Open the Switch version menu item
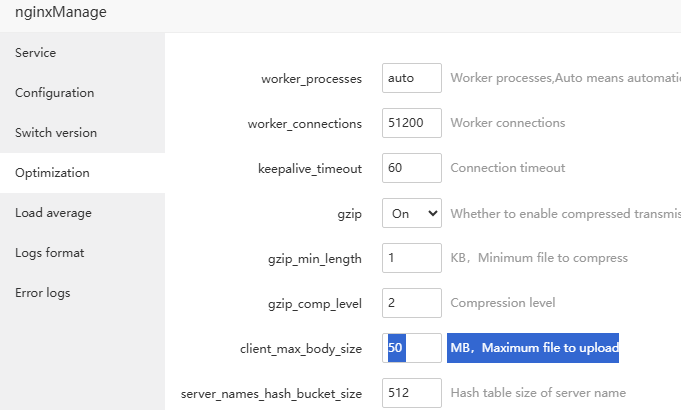Screen dimensions: 681x410 (x=56, y=133)
